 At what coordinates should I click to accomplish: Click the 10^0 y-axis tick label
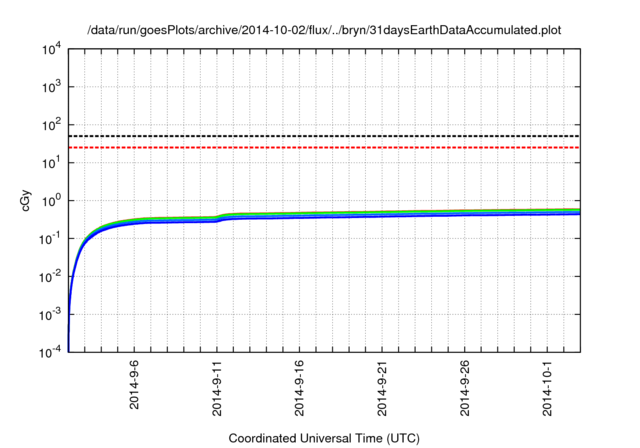(x=51, y=200)
